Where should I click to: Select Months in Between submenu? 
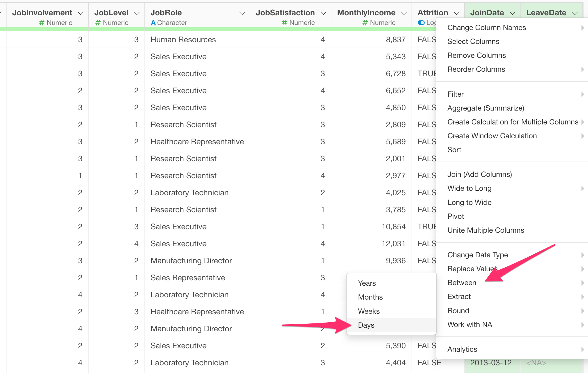[391, 297]
